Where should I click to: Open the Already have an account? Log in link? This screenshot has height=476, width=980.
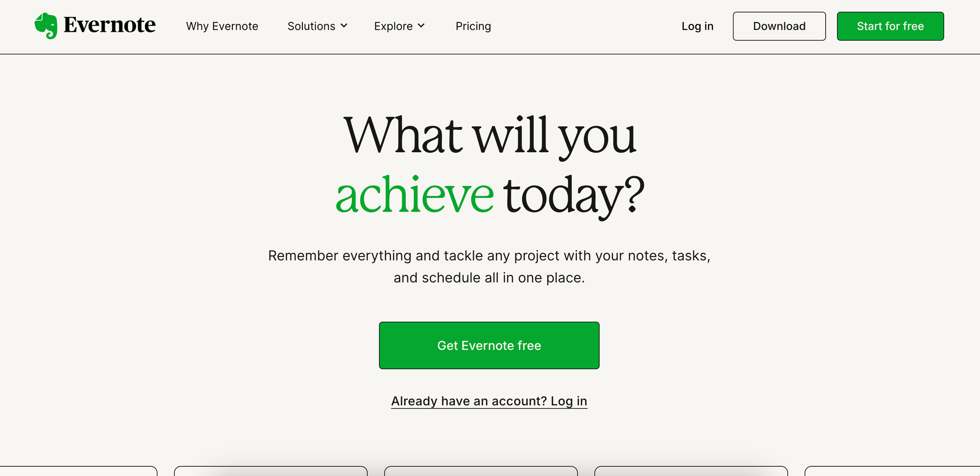tap(489, 401)
